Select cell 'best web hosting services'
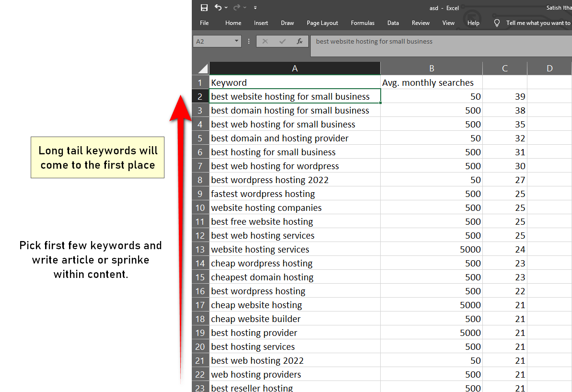 click(295, 236)
